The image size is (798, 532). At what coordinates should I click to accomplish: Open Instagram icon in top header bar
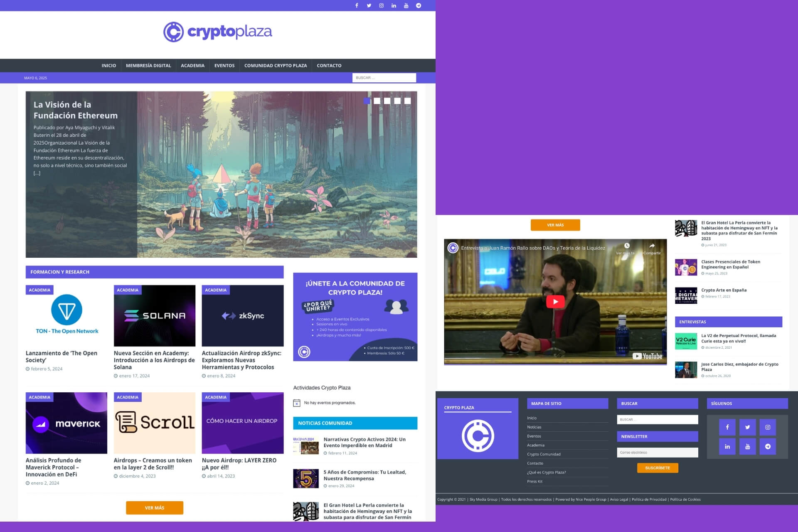click(381, 5)
